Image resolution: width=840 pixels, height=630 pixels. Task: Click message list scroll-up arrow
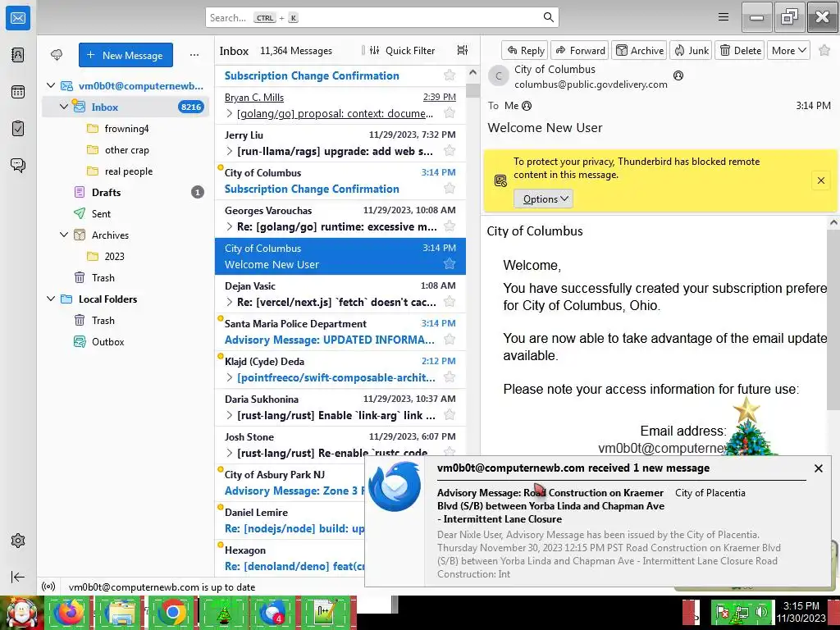click(472, 72)
